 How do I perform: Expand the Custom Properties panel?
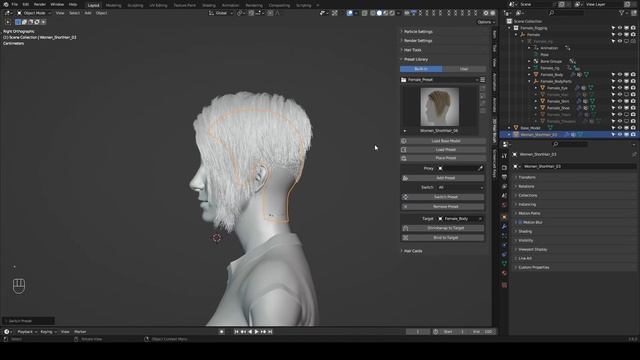tap(533, 267)
